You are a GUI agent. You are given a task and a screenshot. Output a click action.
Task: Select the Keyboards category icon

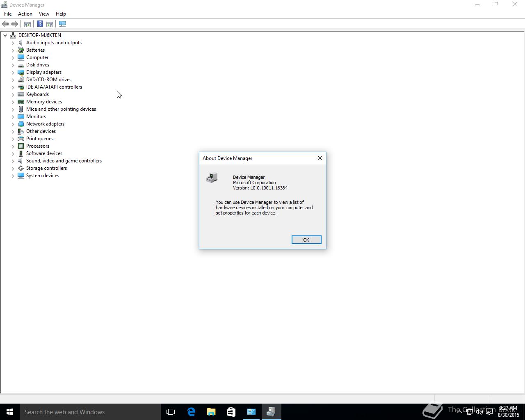(x=21, y=94)
